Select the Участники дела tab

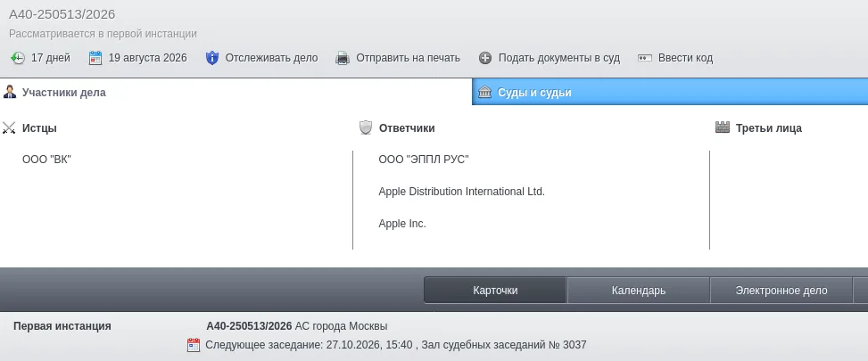pos(236,93)
